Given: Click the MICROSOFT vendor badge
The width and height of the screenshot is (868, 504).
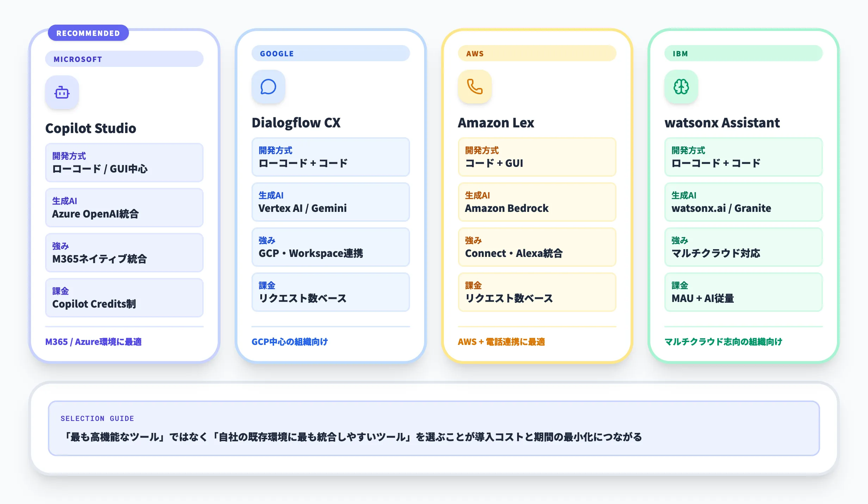Looking at the screenshot, I should tap(124, 59).
